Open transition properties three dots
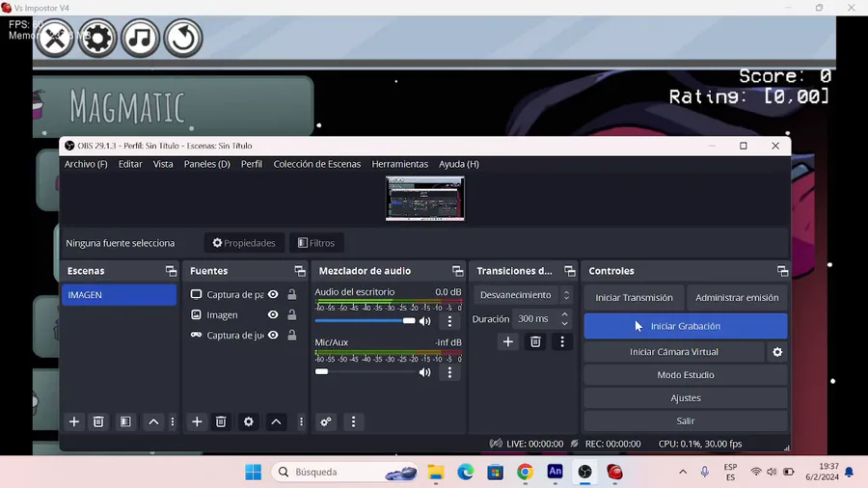Image resolution: width=868 pixels, height=488 pixels. pyautogui.click(x=562, y=342)
